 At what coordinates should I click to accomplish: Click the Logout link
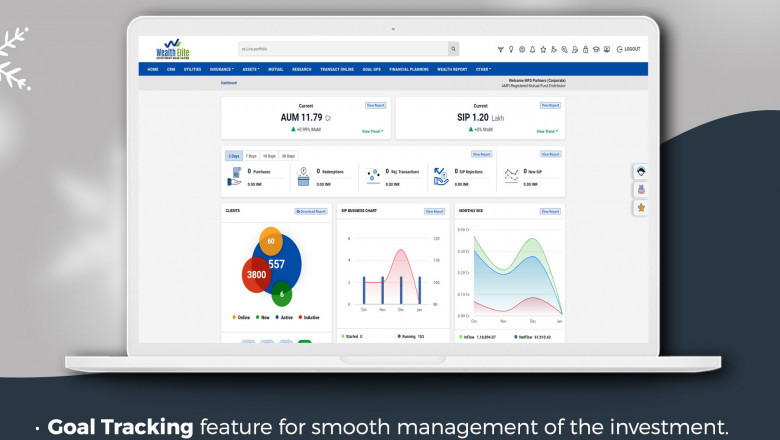click(629, 49)
